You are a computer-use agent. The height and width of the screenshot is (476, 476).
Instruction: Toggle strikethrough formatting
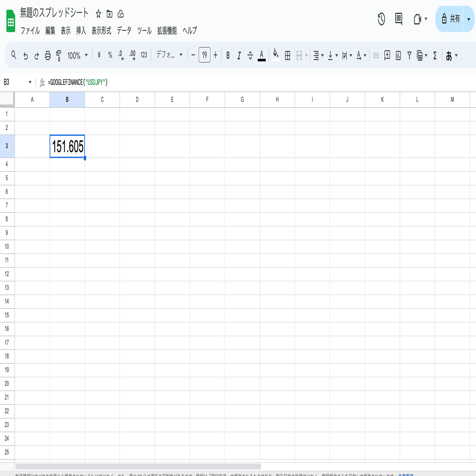250,56
